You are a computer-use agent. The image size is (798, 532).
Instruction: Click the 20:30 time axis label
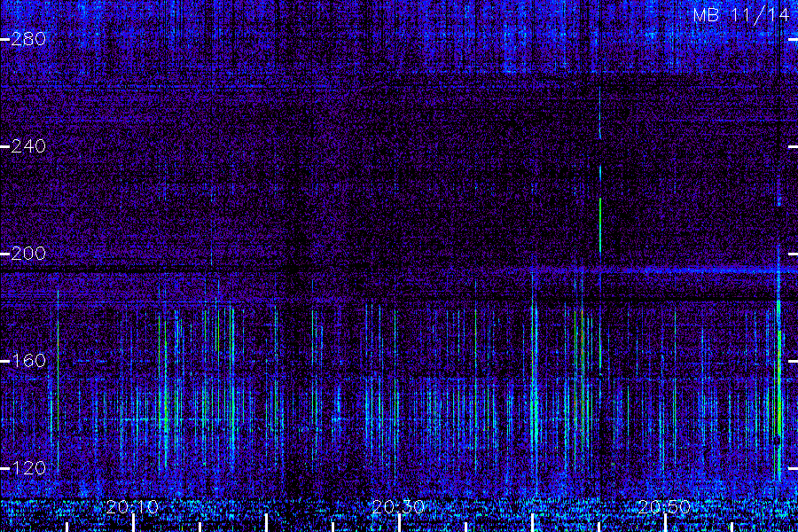398,507
